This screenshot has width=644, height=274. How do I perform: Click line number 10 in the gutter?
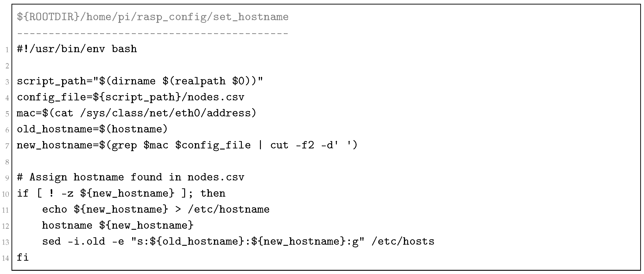point(6,194)
